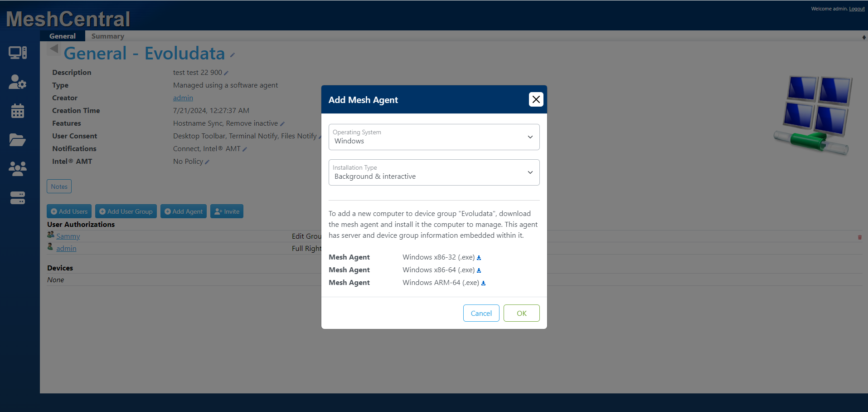The height and width of the screenshot is (412, 868).
Task: Close the Add Mesh Agent dialog
Action: 536,99
